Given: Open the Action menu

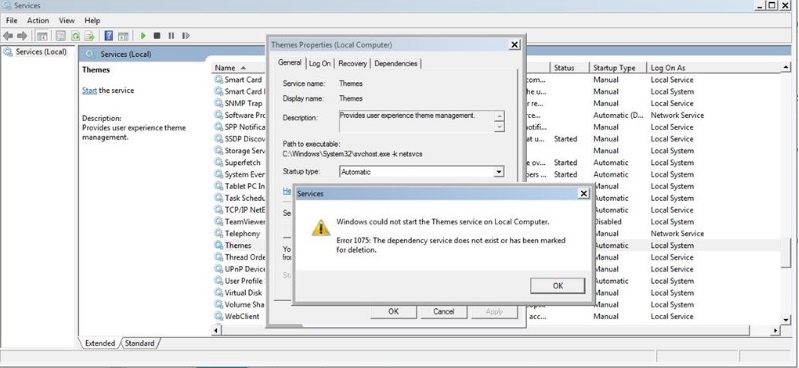Looking at the screenshot, I should pos(38,20).
